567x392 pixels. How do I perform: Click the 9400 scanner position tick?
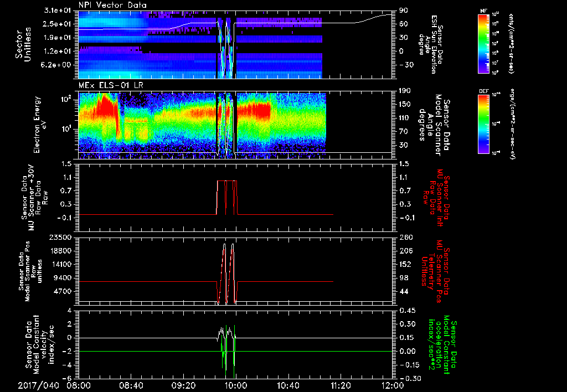tap(63, 278)
